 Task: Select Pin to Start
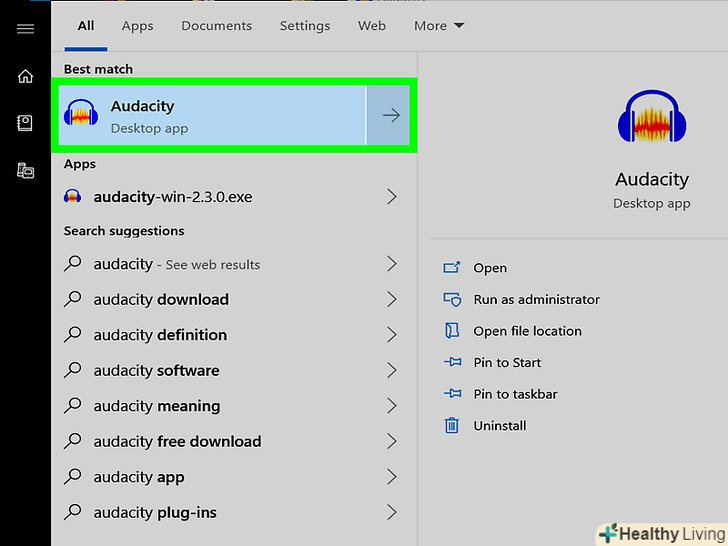click(507, 362)
